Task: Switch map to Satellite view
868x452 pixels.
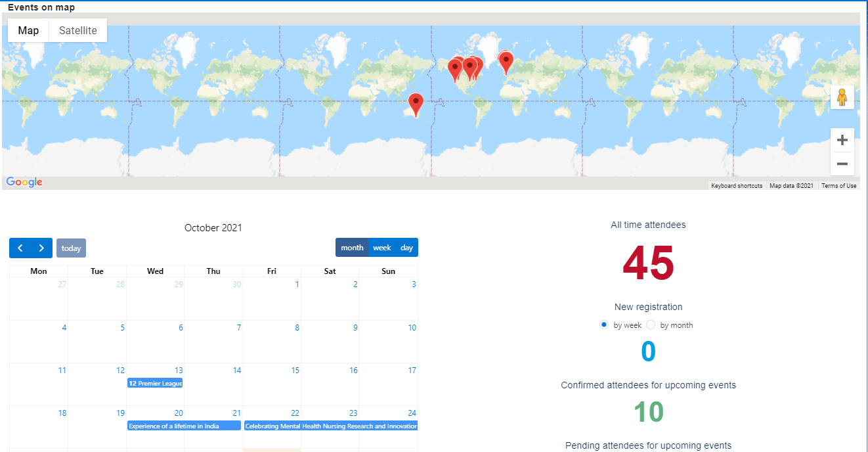Action: coord(78,30)
